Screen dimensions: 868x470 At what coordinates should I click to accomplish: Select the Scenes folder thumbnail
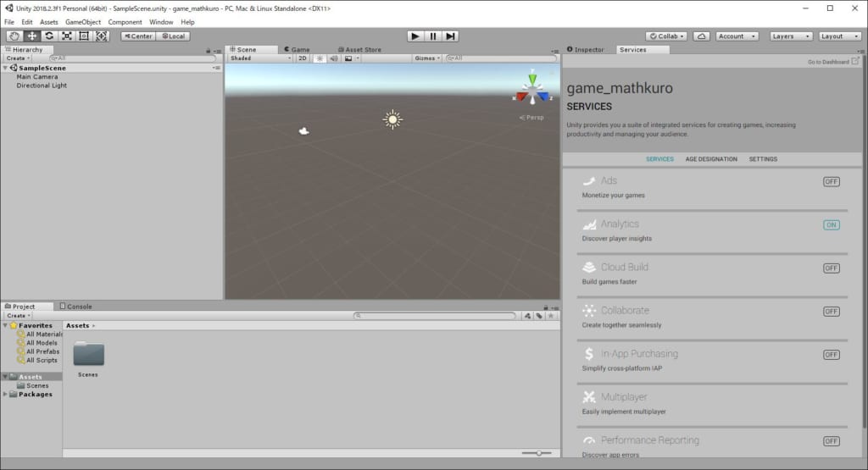coord(88,355)
